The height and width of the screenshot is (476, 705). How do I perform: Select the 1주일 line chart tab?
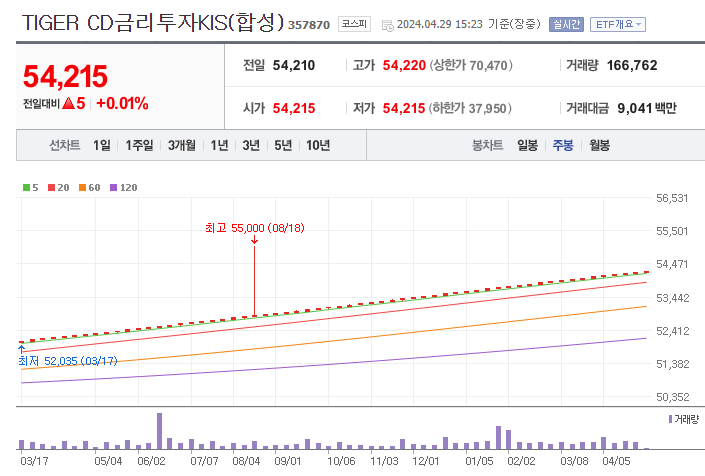(x=139, y=145)
